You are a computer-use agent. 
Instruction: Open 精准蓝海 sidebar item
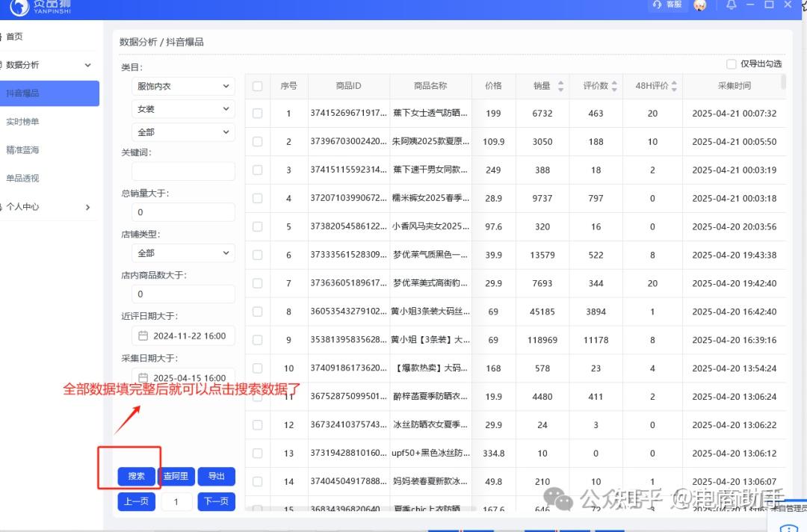tap(22, 150)
